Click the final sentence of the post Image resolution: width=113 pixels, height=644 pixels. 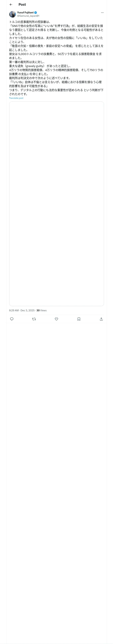[x=56, y=92]
